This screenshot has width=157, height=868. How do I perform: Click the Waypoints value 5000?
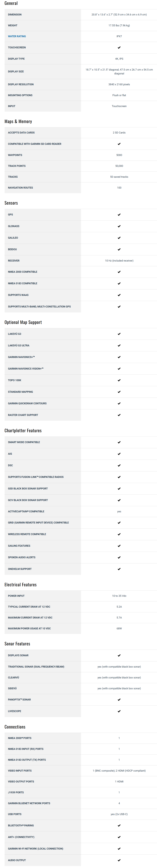(119, 155)
